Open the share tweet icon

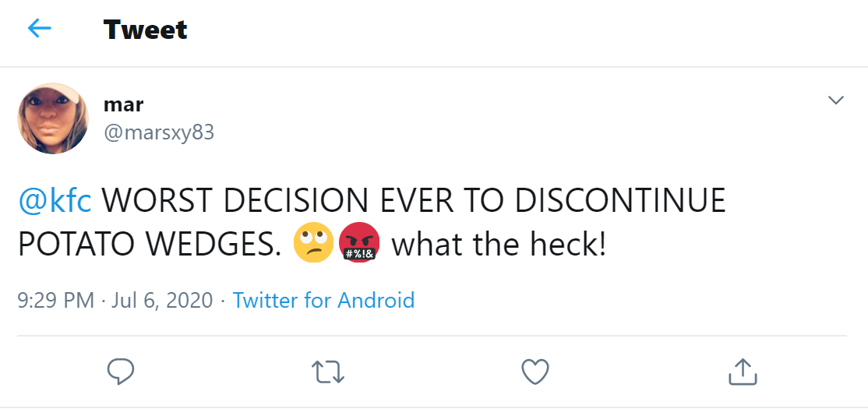(x=742, y=372)
